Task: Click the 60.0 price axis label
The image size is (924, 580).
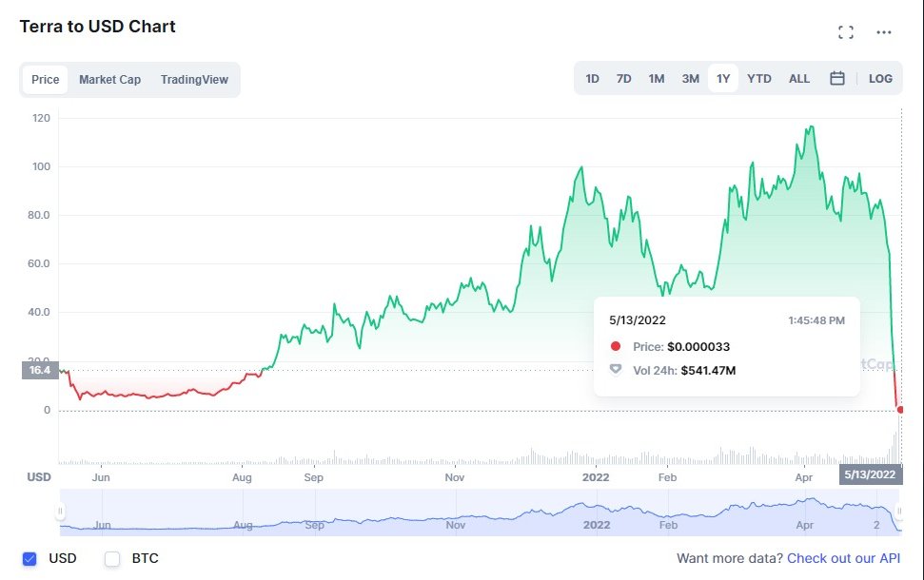Action: [39, 263]
